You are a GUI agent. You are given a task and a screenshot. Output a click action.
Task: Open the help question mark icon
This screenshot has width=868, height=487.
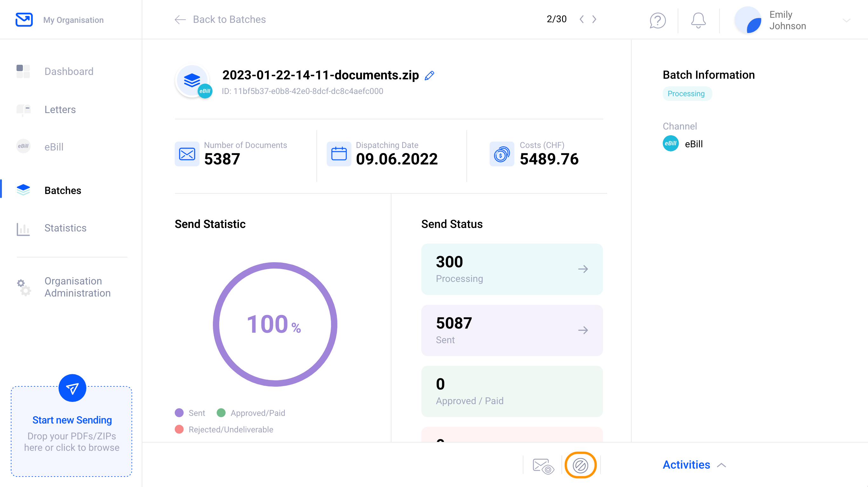click(657, 20)
